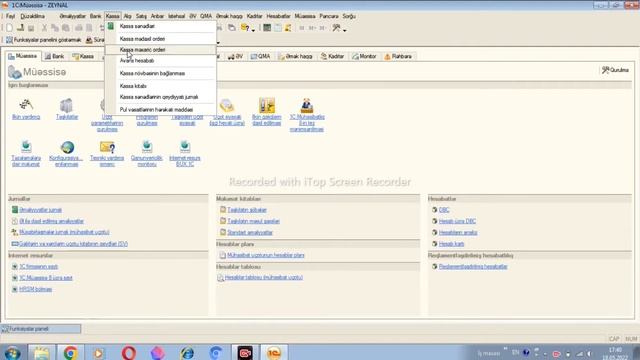Switch to the Kadrlar tab
Viewport: 640px width, 360px height.
[x=333, y=56]
